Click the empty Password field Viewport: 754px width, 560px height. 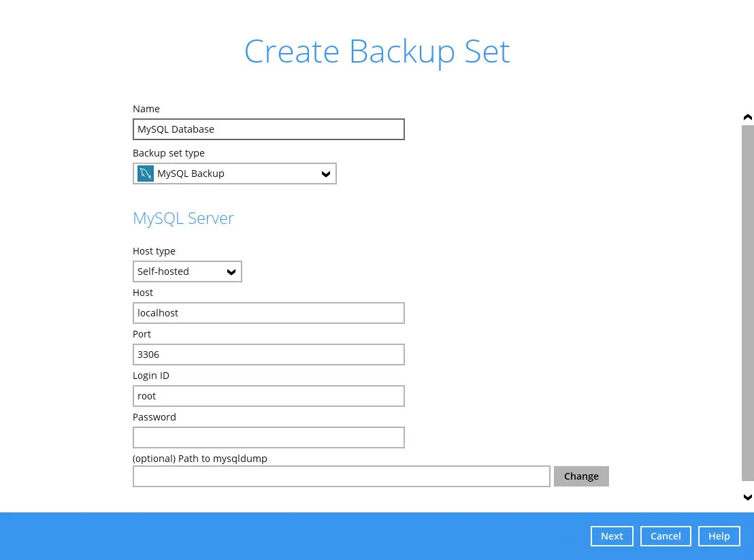pyautogui.click(x=268, y=438)
